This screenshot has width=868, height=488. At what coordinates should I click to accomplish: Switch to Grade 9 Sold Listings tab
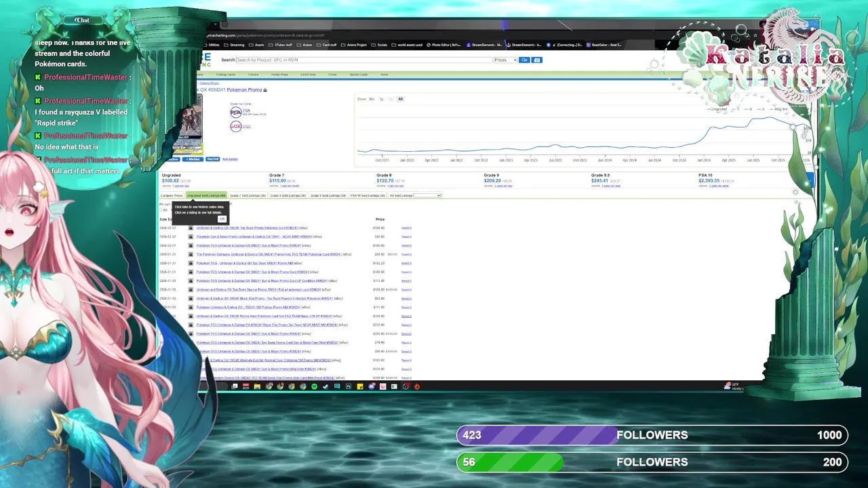328,195
